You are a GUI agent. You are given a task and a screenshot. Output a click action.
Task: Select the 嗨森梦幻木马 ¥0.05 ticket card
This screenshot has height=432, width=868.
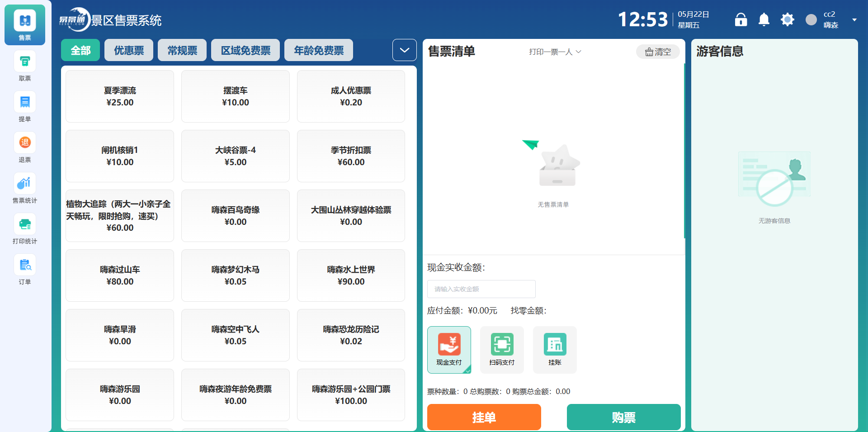(x=236, y=275)
